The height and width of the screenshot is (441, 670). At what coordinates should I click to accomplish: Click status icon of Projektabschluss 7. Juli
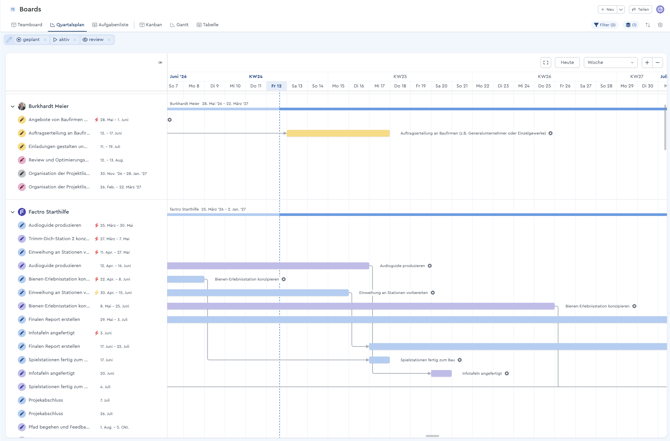[22, 400]
